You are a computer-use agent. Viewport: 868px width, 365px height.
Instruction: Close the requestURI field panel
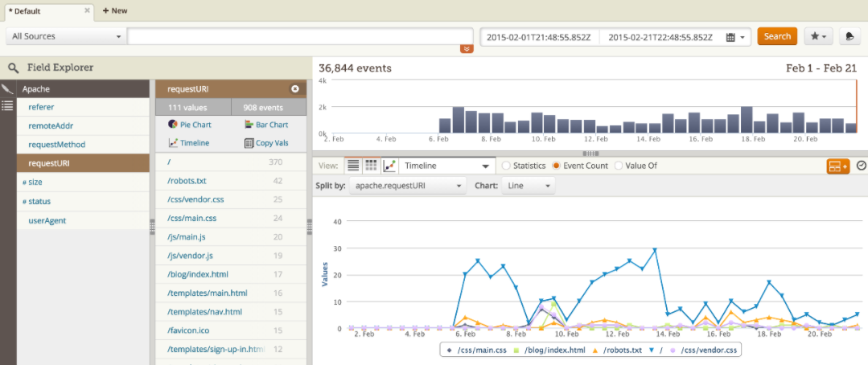click(295, 88)
